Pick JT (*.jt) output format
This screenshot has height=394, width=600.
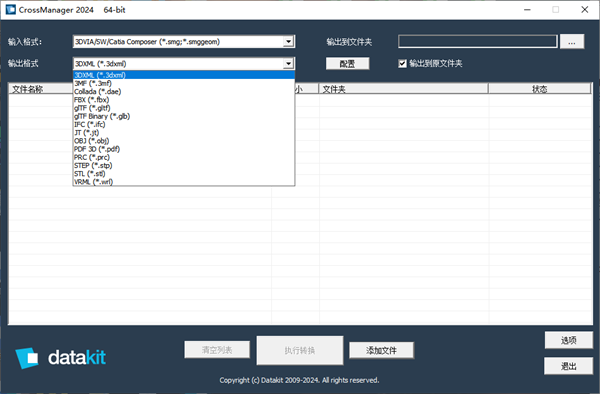tap(184, 133)
